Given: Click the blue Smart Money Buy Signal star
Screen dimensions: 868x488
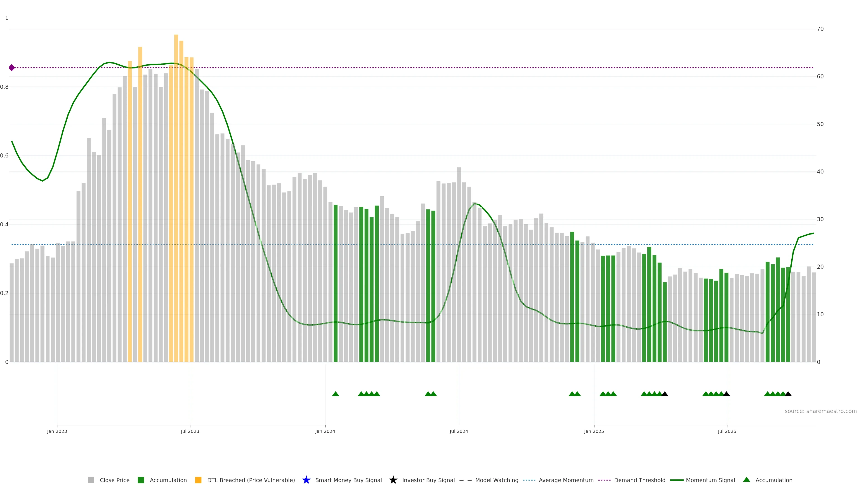Looking at the screenshot, I should point(306,480).
